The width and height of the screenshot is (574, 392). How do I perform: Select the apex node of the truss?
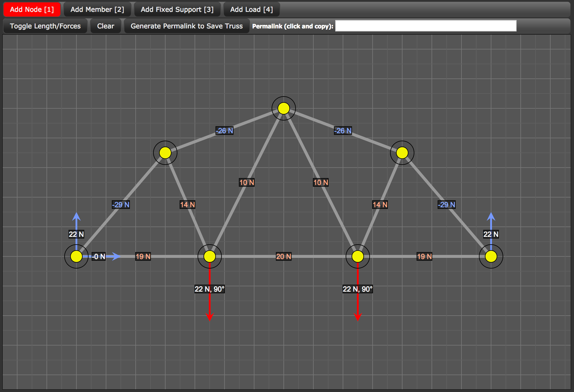[x=283, y=108]
